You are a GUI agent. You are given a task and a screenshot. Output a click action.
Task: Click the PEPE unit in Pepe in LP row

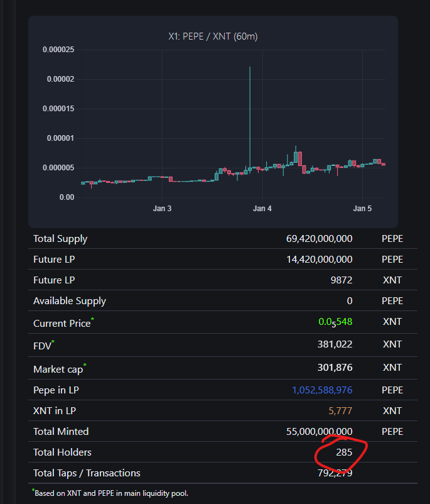392,390
